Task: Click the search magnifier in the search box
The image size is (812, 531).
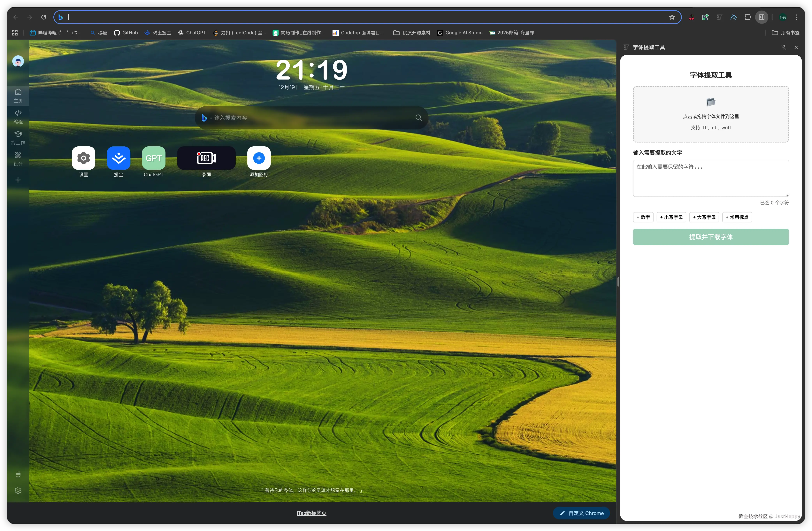Action: (419, 118)
